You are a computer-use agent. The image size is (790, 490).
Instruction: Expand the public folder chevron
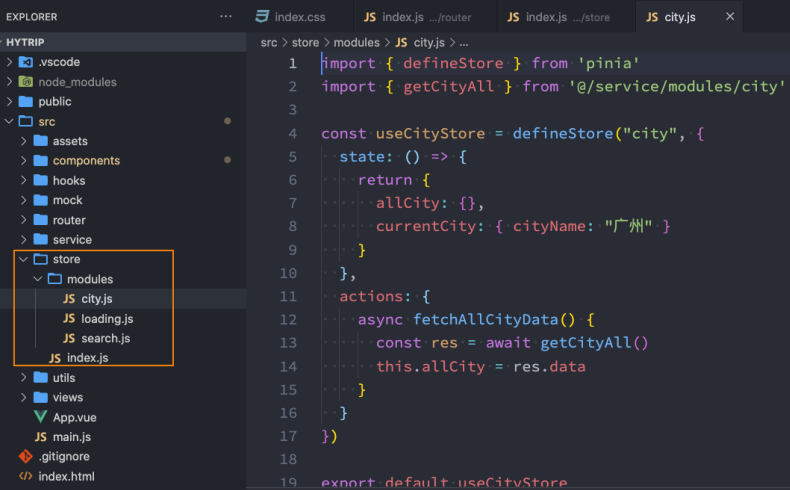point(9,101)
